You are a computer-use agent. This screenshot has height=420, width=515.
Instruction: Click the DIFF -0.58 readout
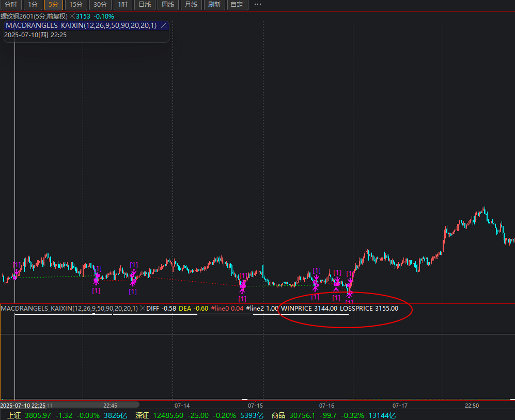[x=161, y=309]
